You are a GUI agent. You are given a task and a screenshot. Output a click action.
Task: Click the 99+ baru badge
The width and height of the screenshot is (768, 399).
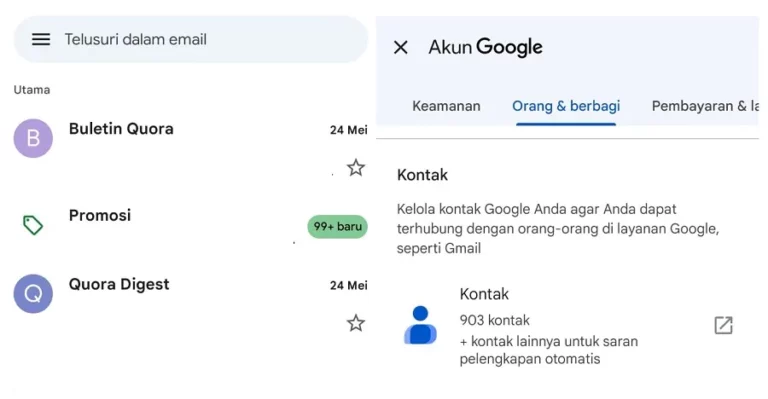[337, 226]
